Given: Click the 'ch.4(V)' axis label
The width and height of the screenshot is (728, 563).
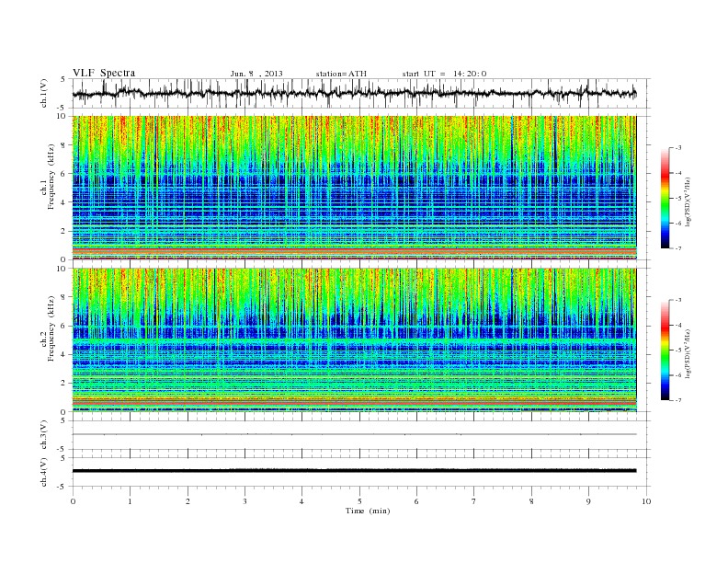Looking at the screenshot, I should (x=44, y=472).
